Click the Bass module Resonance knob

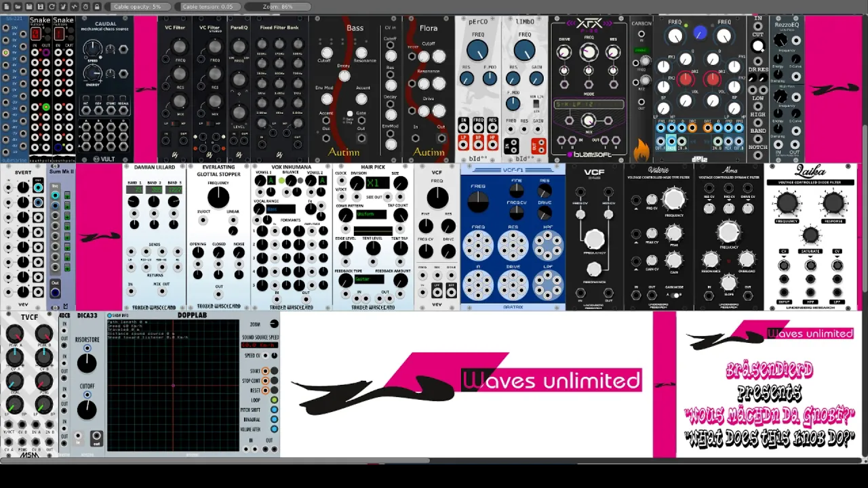click(361, 53)
